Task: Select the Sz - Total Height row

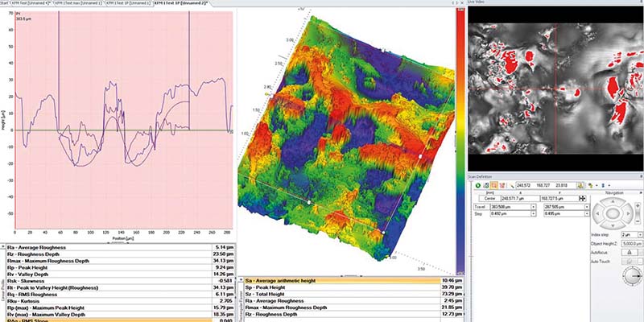Action: [353, 294]
